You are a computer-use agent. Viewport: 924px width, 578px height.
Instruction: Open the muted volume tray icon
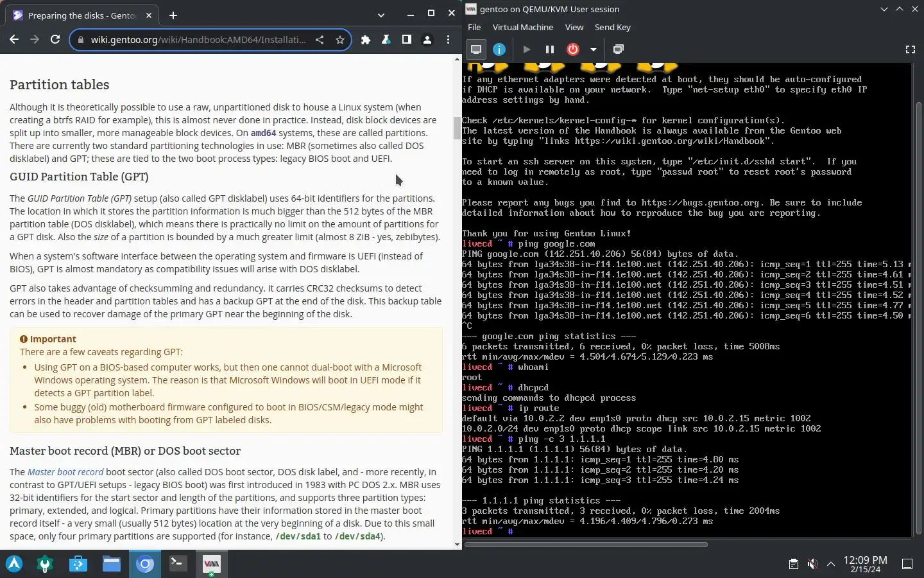pos(812,564)
